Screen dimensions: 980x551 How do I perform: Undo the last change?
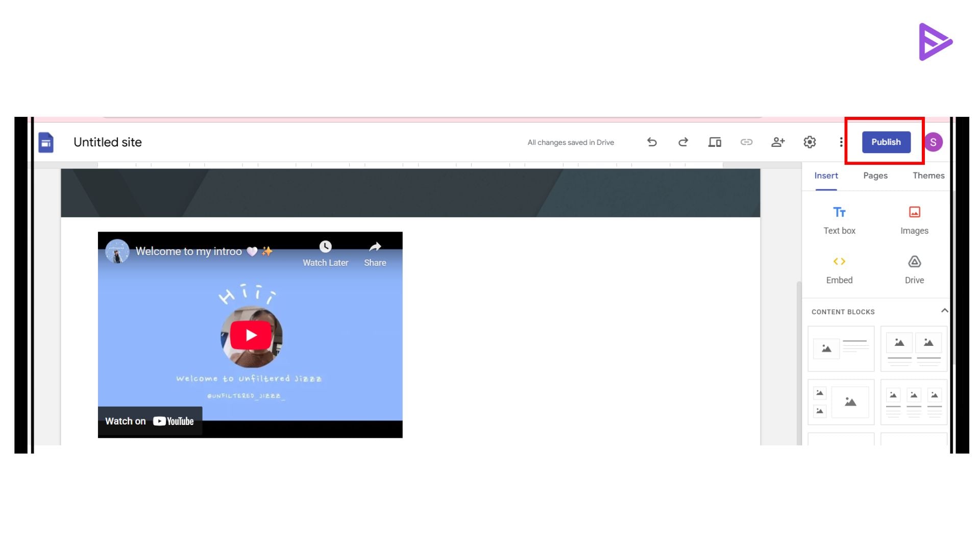652,142
